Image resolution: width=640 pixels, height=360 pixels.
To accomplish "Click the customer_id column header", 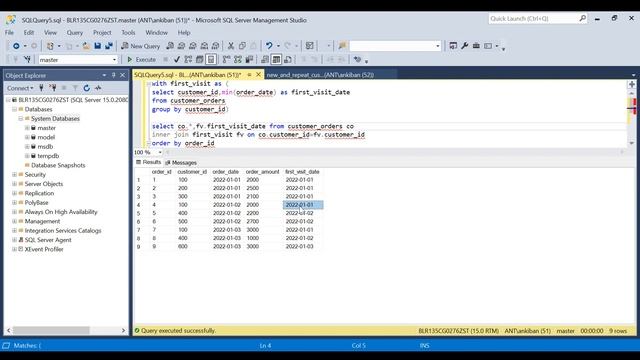I will [192, 172].
